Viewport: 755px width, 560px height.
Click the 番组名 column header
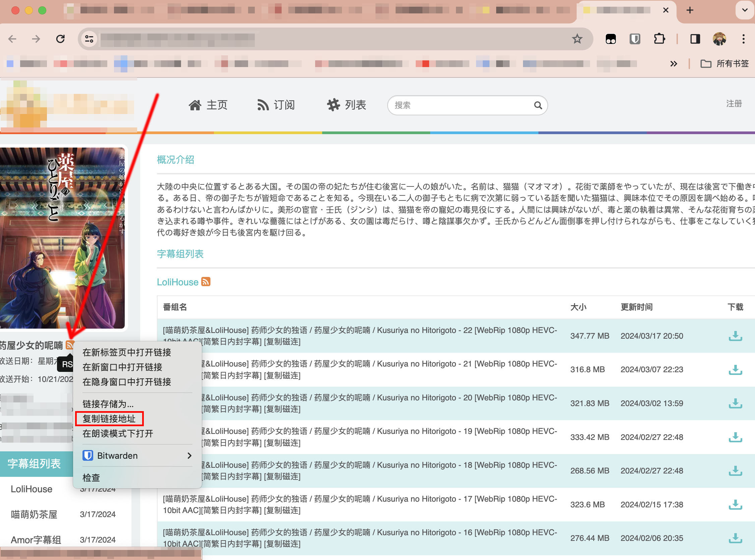point(175,307)
